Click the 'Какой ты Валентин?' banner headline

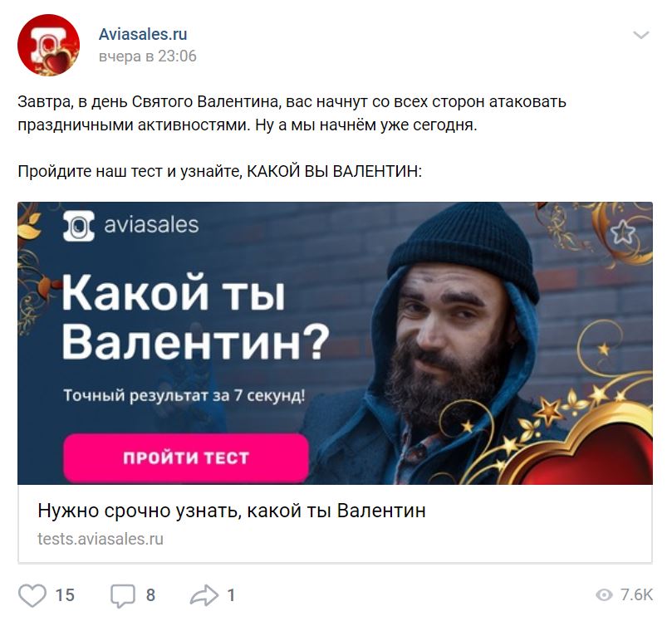click(x=195, y=317)
